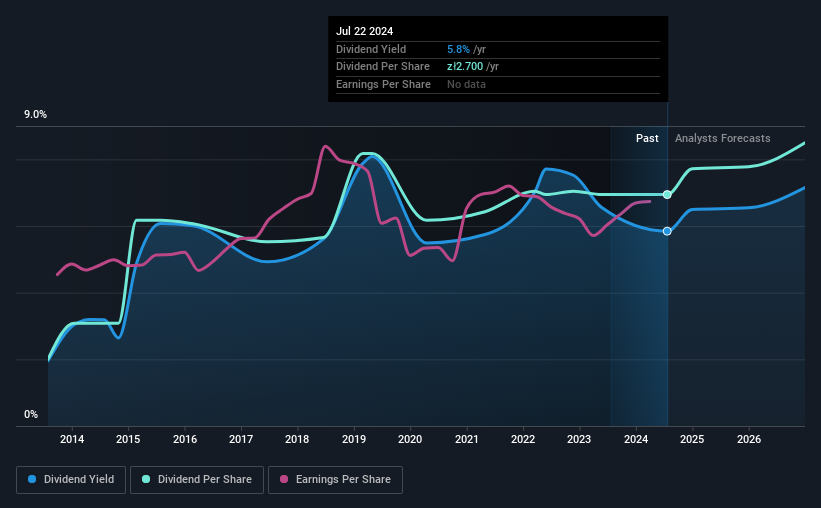This screenshot has height=508, width=821.
Task: Click the 2020 x-axis label
Action: [410, 439]
